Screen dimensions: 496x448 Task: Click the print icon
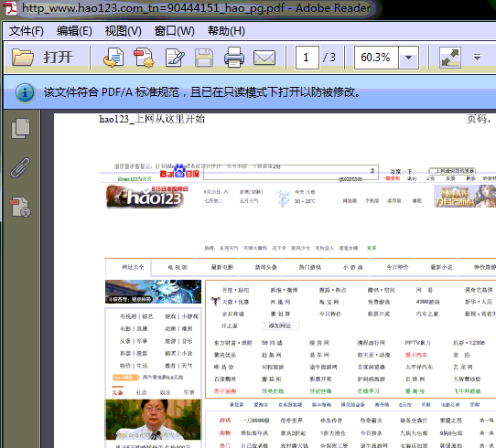234,58
